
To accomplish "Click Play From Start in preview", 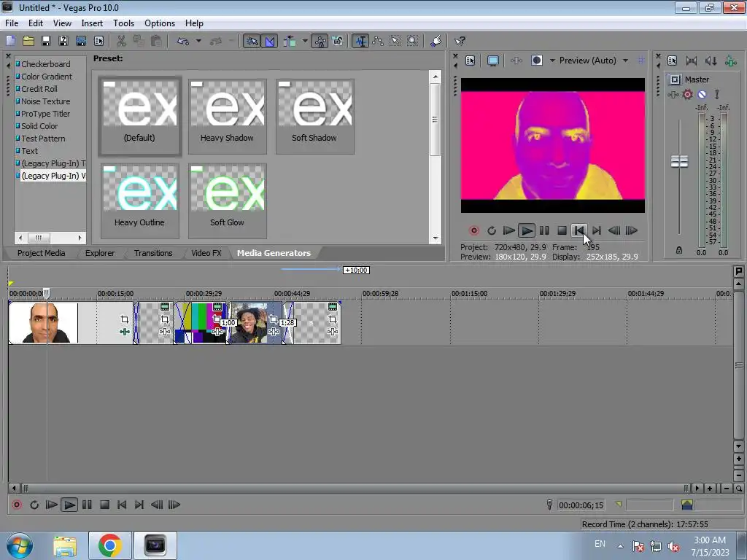I will (x=508, y=230).
